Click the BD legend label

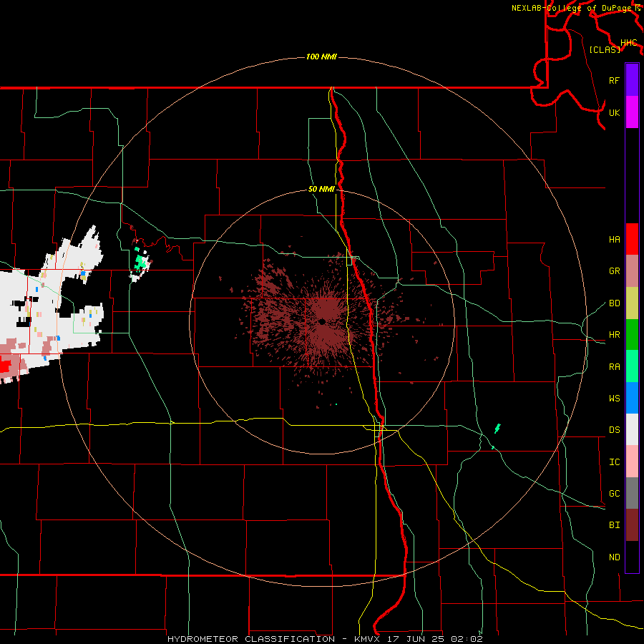pos(614,303)
